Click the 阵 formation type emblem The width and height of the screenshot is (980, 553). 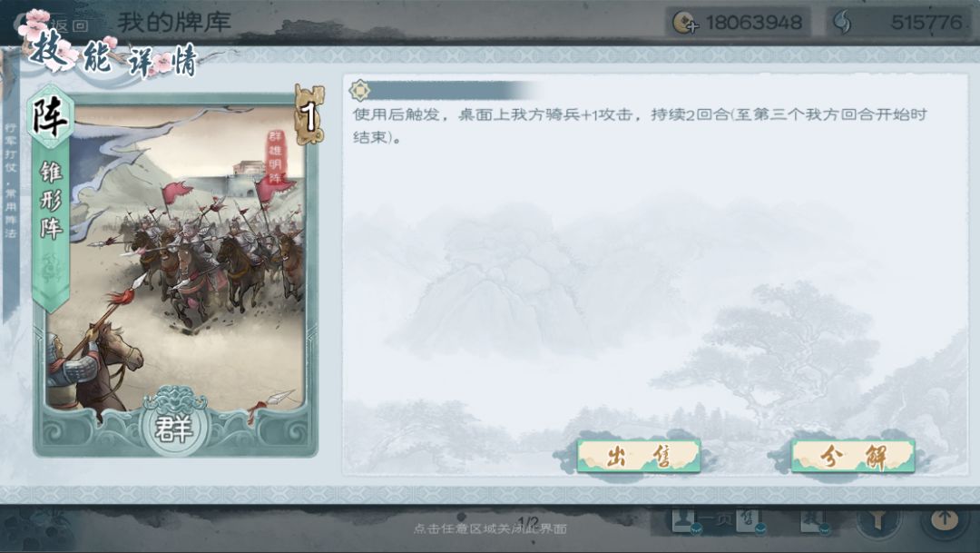tap(50, 117)
